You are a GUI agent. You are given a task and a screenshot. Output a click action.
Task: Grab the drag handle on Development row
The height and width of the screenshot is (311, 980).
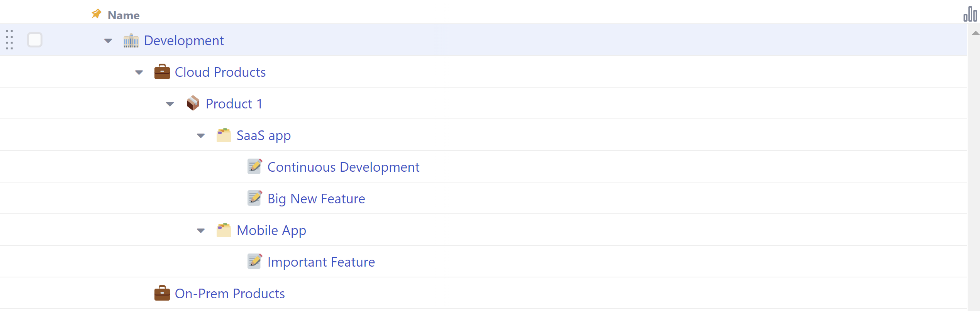click(x=10, y=40)
